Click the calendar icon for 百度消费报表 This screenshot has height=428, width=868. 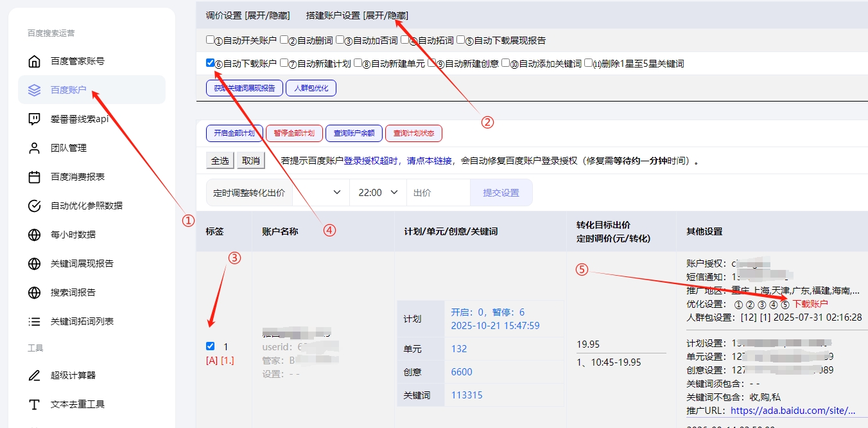point(35,177)
